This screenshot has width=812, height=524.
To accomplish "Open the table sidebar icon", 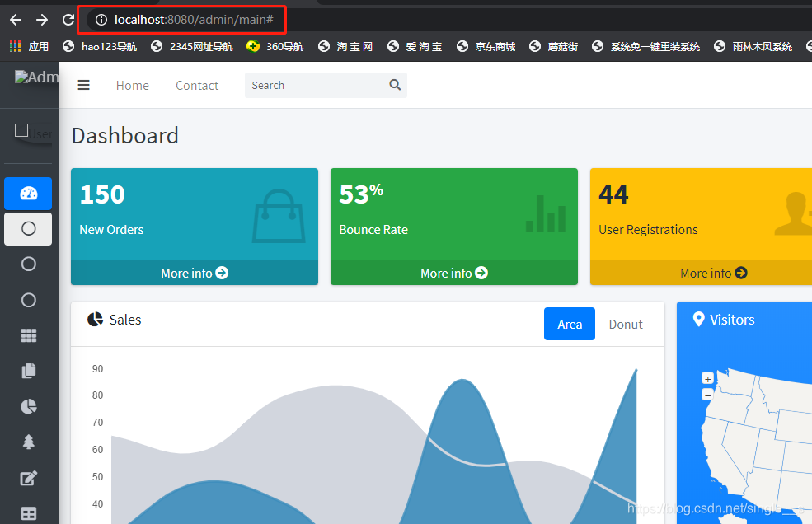I will [x=29, y=513].
